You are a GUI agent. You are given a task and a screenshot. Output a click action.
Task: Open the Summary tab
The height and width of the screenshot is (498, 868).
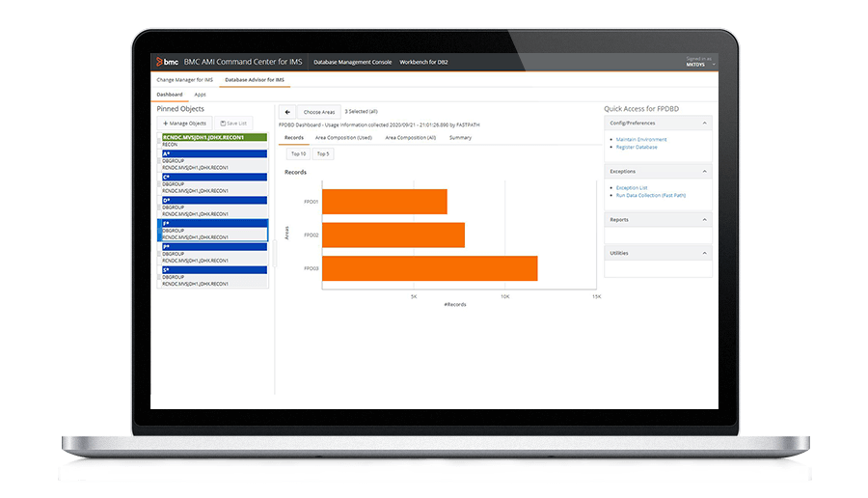[x=460, y=138]
